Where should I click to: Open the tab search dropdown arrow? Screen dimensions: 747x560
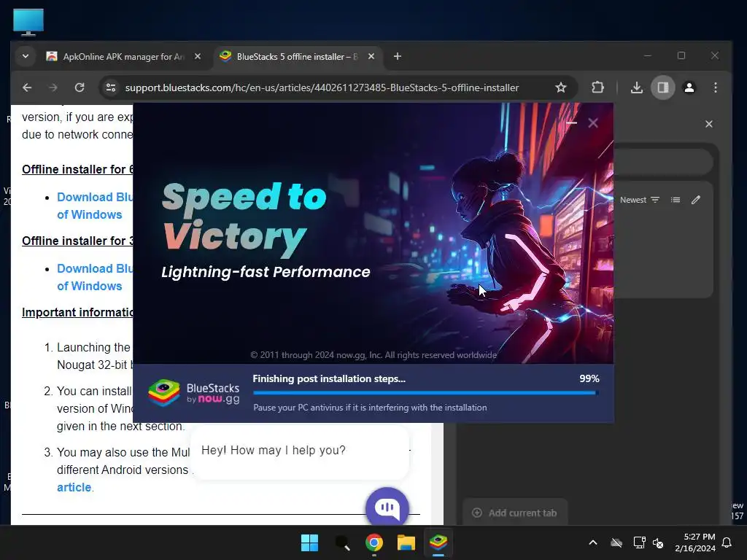pos(26,56)
